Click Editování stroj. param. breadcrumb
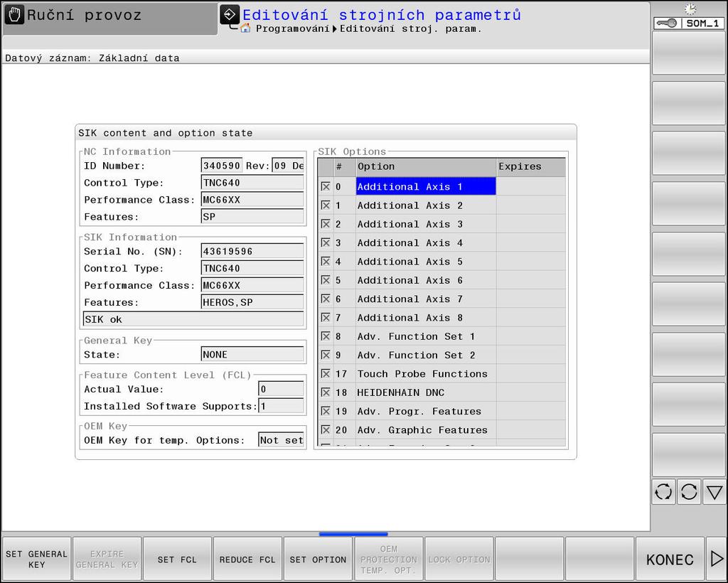The width and height of the screenshot is (728, 583). (x=410, y=28)
